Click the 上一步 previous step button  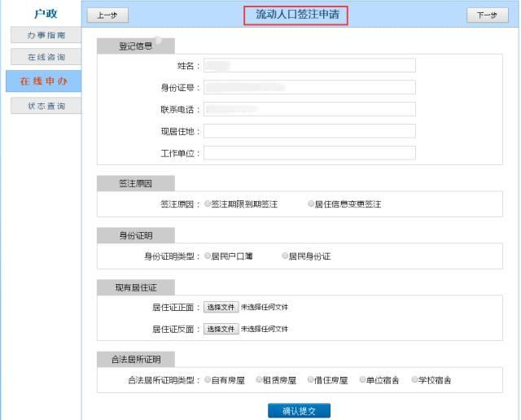click(107, 15)
